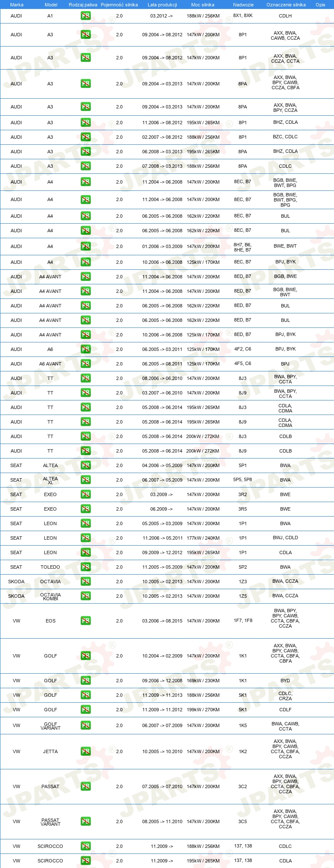The image size is (334, 868).
Task: Click the Oznaczenie silnika column header
Action: [286, 5]
